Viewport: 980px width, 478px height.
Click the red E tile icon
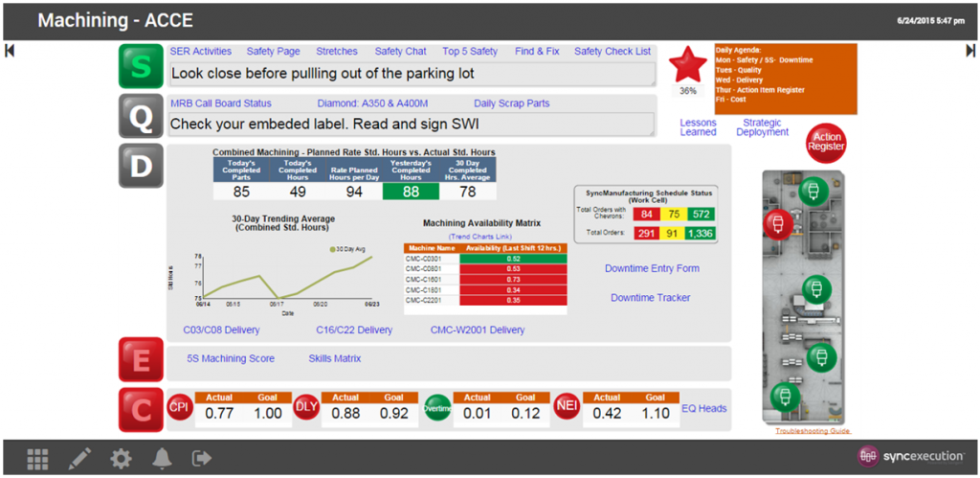(x=141, y=361)
